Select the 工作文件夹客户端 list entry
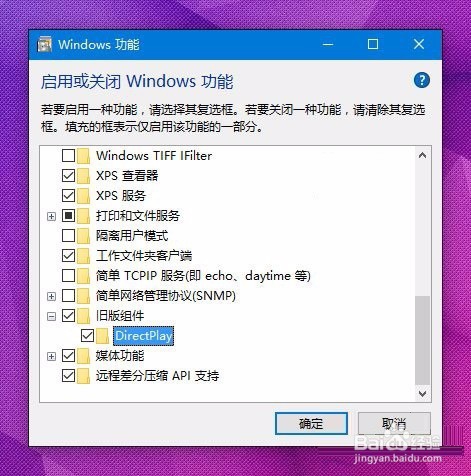The image size is (471, 476). pos(144,256)
